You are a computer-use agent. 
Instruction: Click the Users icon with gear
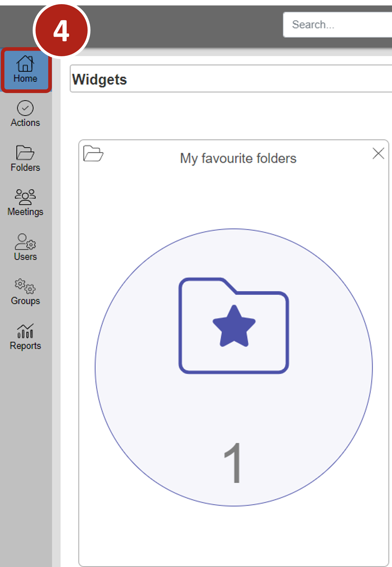(x=25, y=242)
